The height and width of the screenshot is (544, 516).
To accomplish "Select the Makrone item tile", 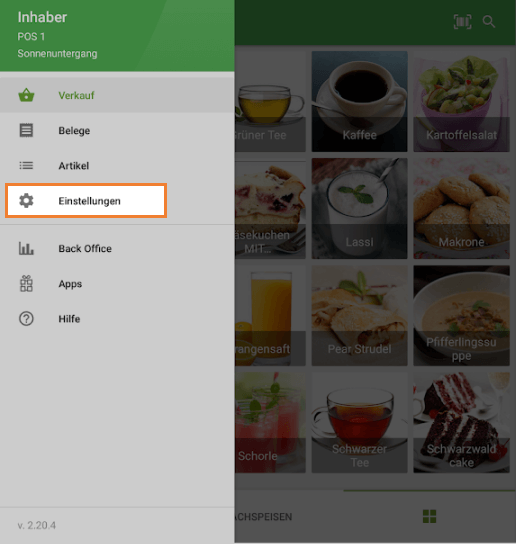I will tap(462, 208).
